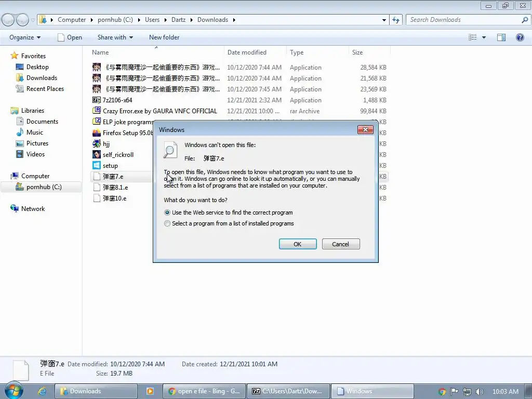Switch to open e file - Bing Chrome window

click(204, 391)
